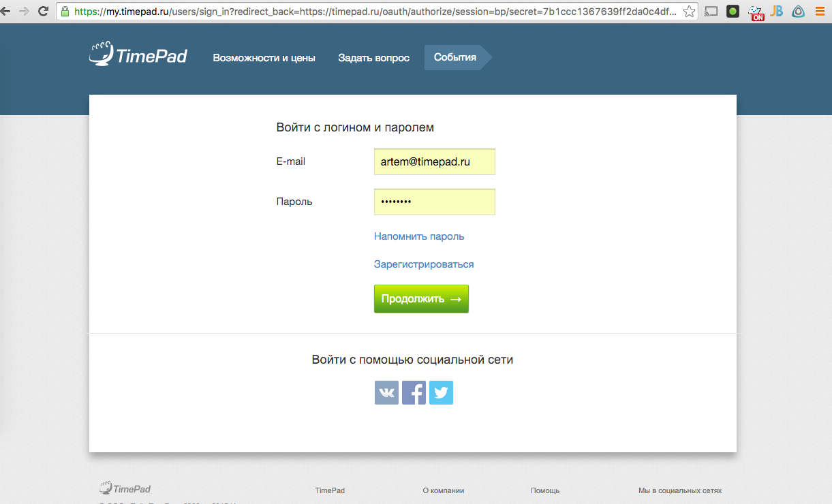Focus the E-mail input field
Screen dimensions: 832x504
pos(434,162)
